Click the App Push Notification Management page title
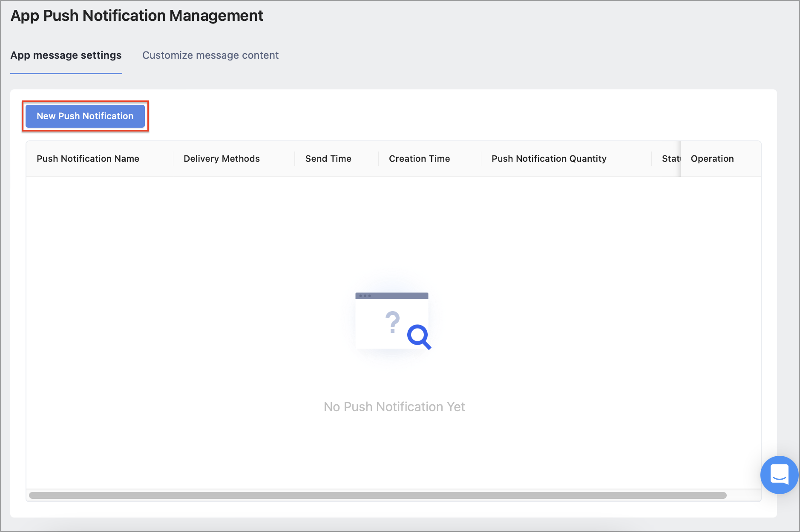Screen dimensions: 800x532 137,15
